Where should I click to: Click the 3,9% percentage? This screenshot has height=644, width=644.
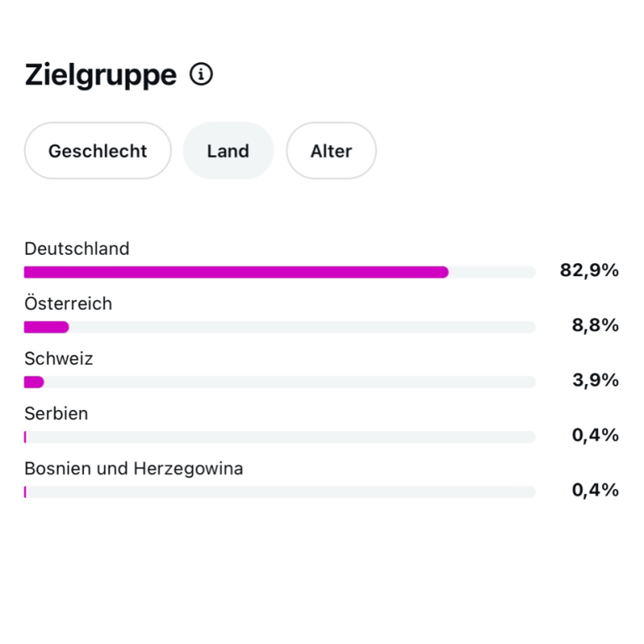tap(595, 381)
